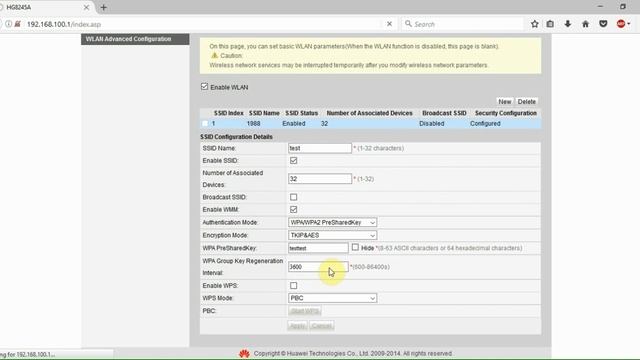Click the browser Search box

[462, 24]
